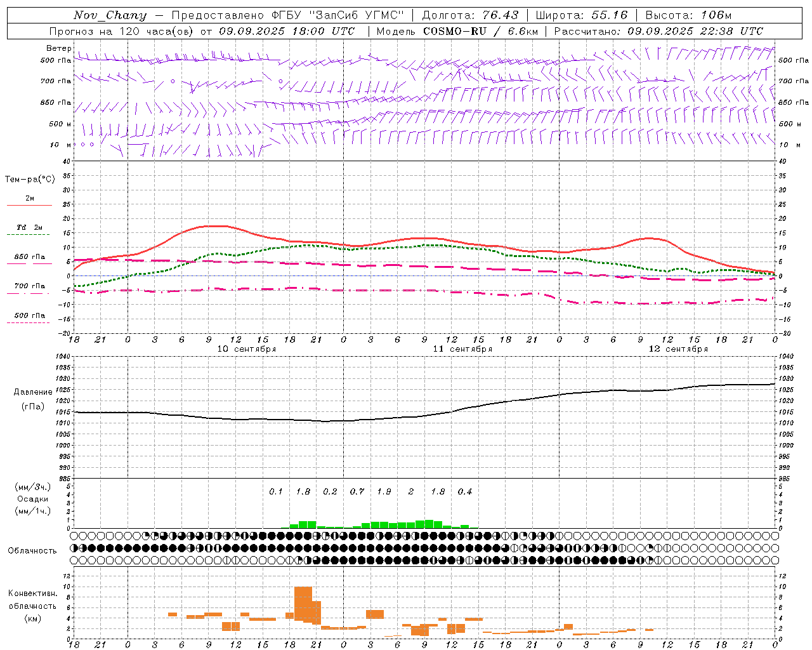Select the 'Широта: 55.16' header field
The width and height of the screenshot is (812, 650).
(582, 15)
